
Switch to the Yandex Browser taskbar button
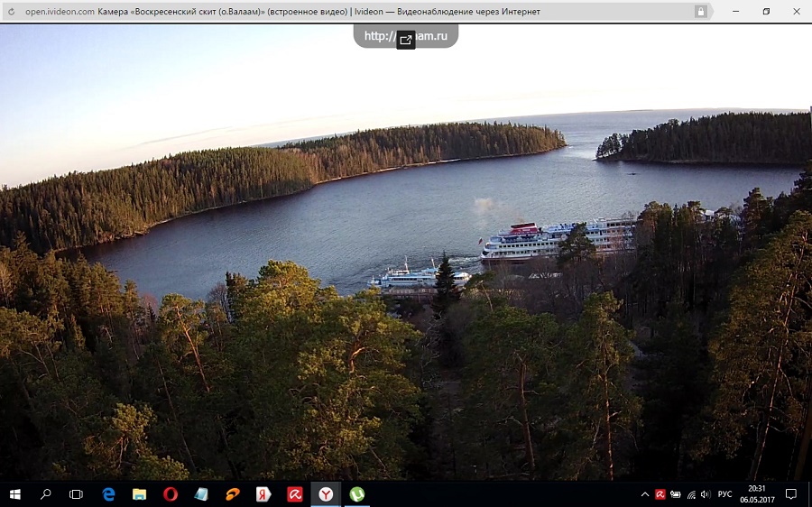pos(326,494)
